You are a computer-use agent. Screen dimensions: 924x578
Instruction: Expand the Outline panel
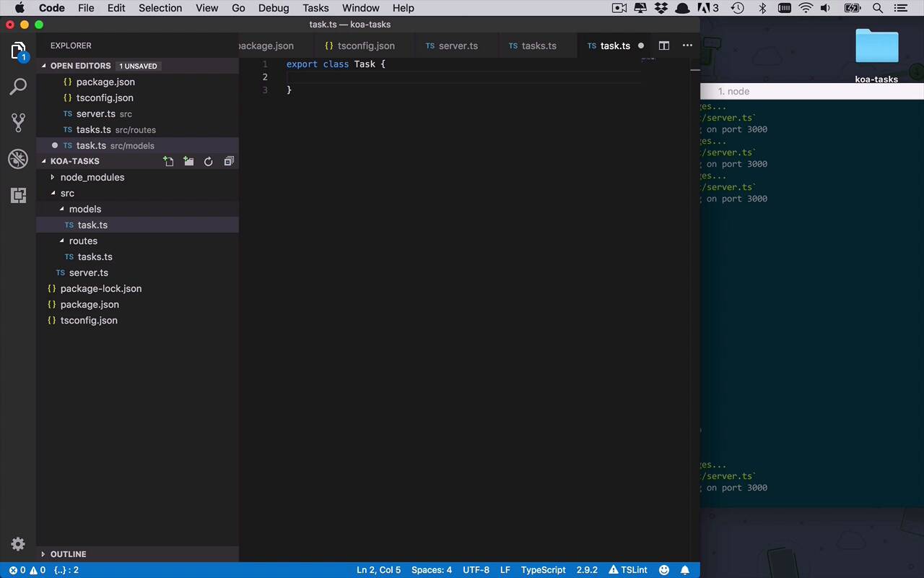tap(68, 554)
